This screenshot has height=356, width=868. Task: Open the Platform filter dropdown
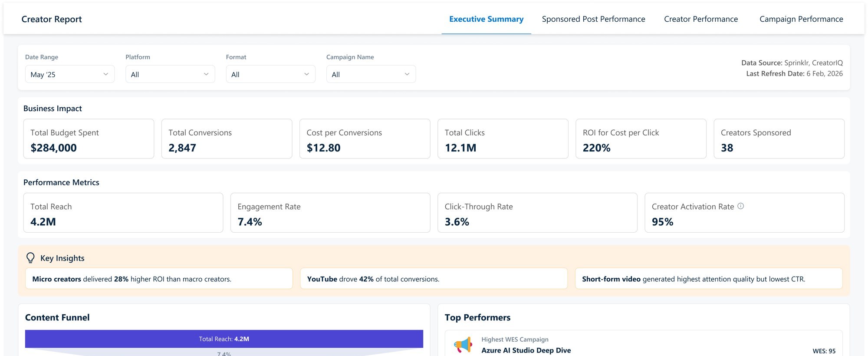pos(170,74)
